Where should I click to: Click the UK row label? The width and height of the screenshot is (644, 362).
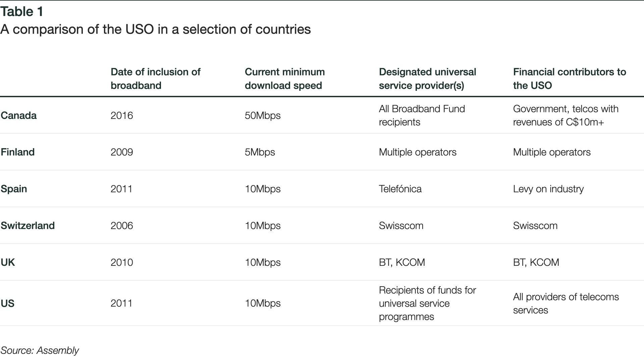8,262
